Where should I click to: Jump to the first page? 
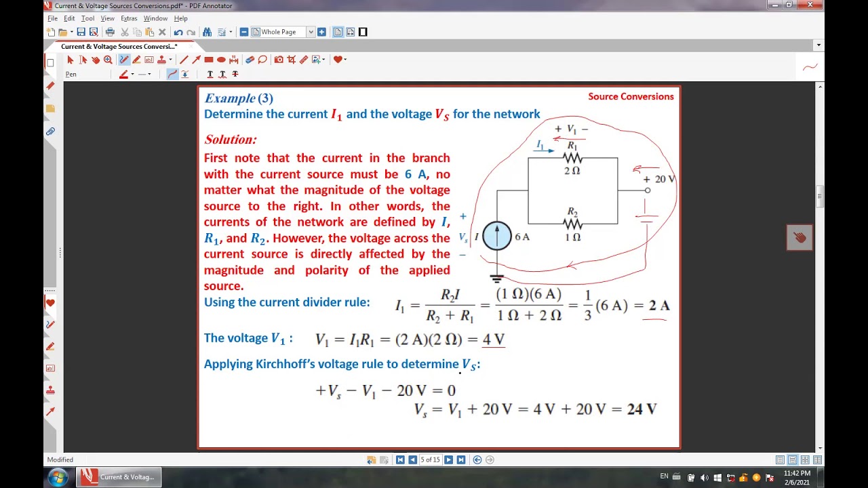[400, 460]
